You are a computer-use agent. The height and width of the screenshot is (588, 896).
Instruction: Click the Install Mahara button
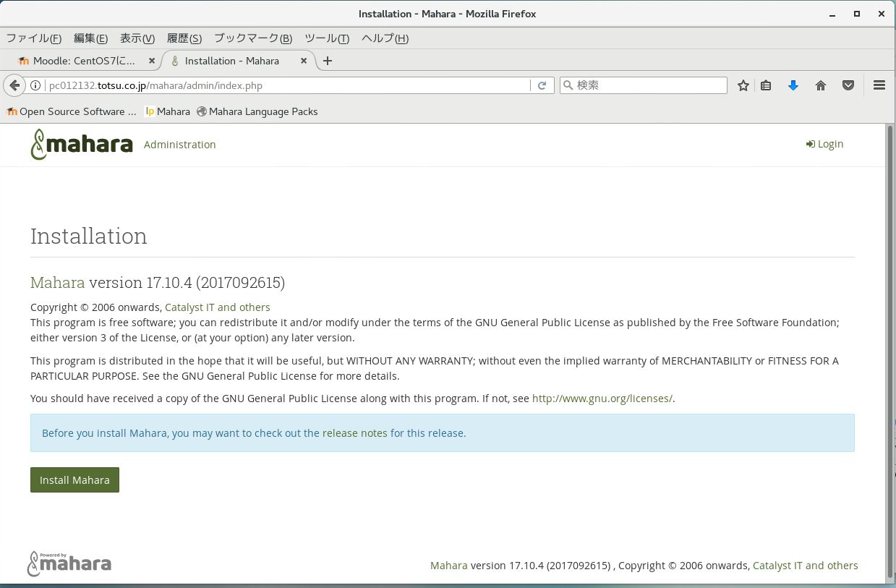click(x=74, y=480)
